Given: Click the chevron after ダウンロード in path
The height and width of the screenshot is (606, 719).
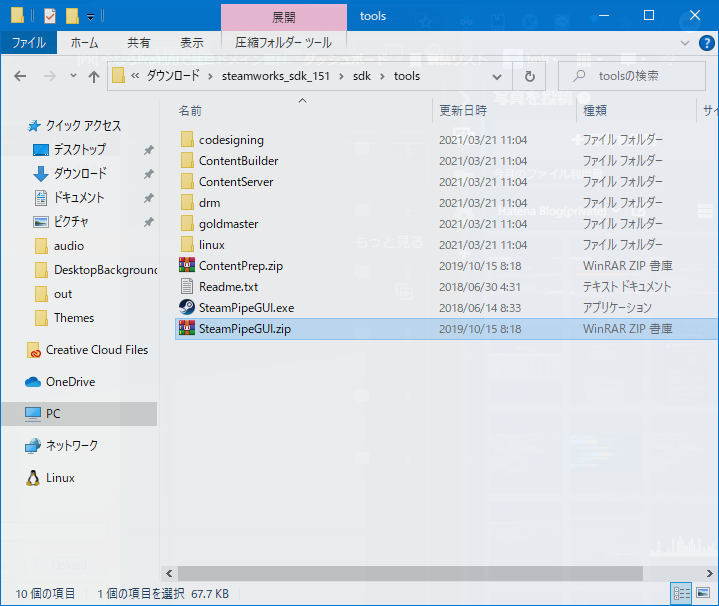Looking at the screenshot, I should pos(210,77).
